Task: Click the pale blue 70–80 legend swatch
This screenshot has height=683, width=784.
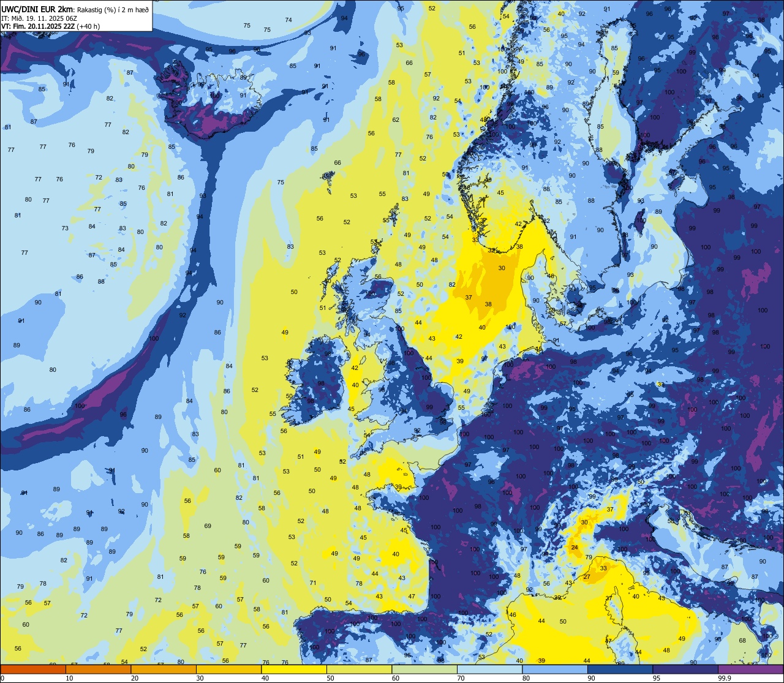Action: click(489, 670)
